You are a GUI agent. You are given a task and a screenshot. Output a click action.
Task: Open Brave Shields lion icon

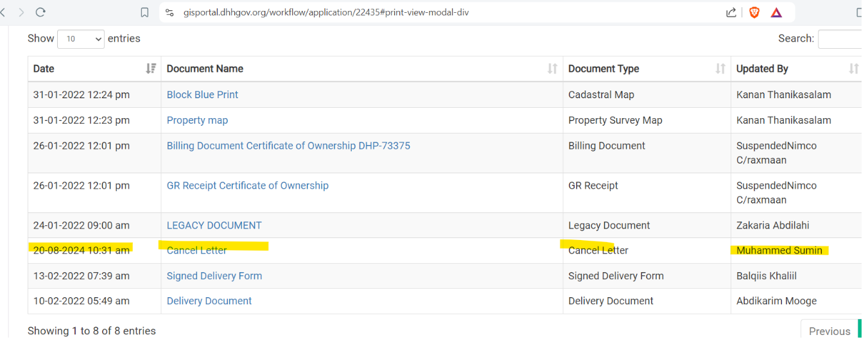coord(754,12)
